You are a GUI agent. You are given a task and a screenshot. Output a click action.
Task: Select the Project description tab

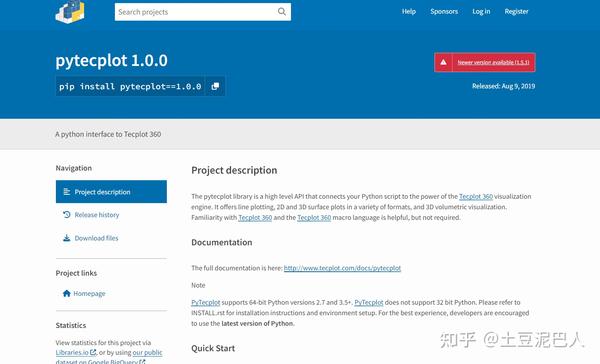pyautogui.click(x=111, y=191)
